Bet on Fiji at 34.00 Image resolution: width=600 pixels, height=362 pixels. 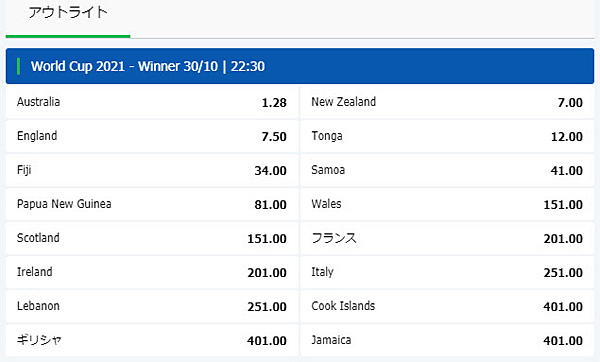(x=152, y=170)
